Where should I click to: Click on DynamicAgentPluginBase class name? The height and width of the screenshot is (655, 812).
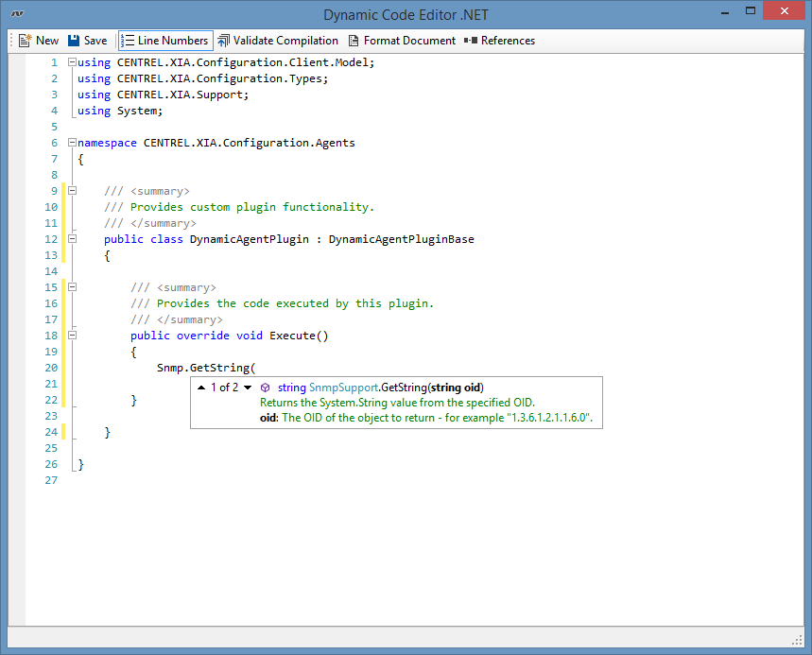click(x=402, y=239)
